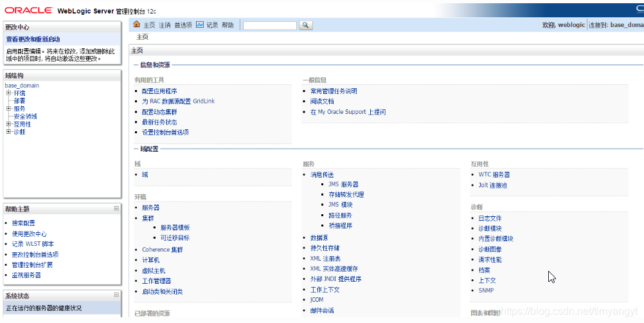Screen dimensions: 644x323
Task: Open 邮件会话 link
Action: (322, 311)
